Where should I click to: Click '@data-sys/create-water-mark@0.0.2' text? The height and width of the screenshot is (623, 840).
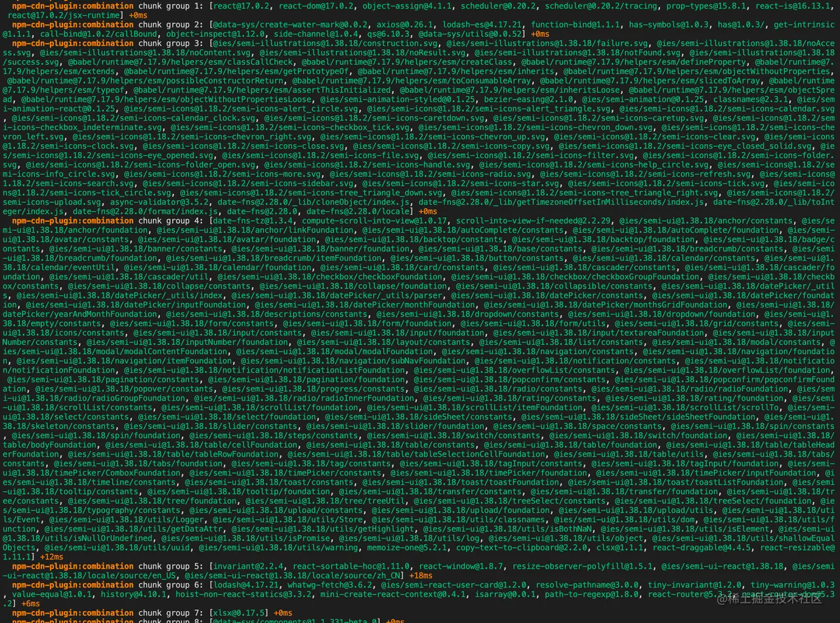coord(289,24)
